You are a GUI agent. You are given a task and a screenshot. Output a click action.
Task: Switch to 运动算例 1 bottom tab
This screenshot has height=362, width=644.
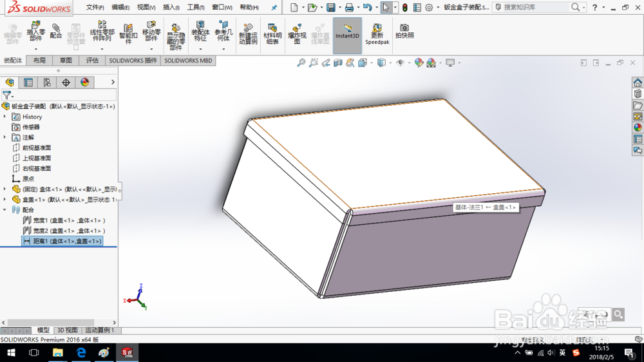coord(100,330)
